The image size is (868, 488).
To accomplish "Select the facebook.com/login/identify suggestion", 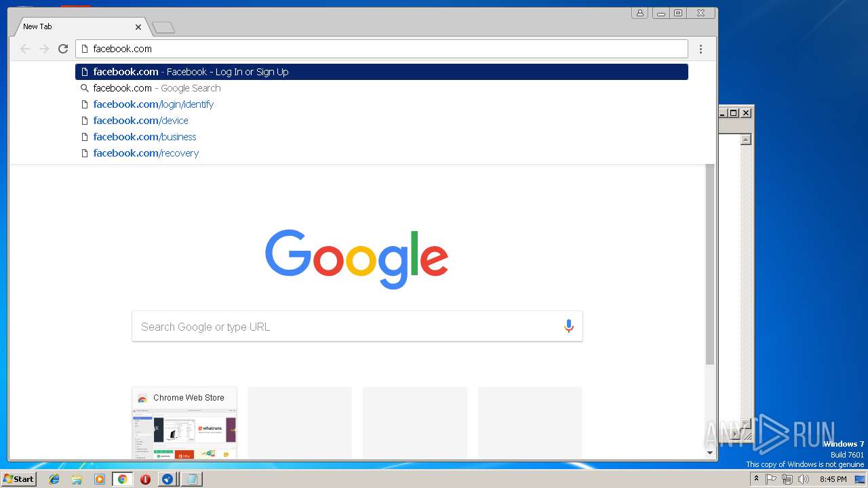I will point(382,104).
